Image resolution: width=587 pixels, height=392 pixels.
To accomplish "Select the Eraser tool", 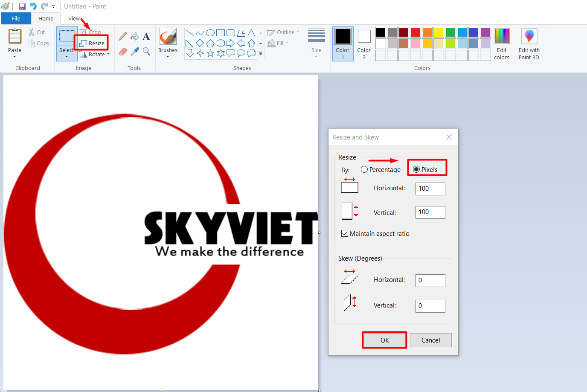I will pos(123,52).
